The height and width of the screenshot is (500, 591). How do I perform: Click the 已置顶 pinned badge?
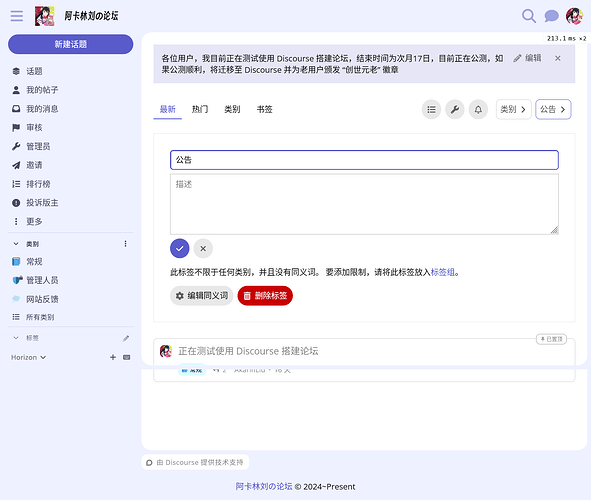coord(551,339)
